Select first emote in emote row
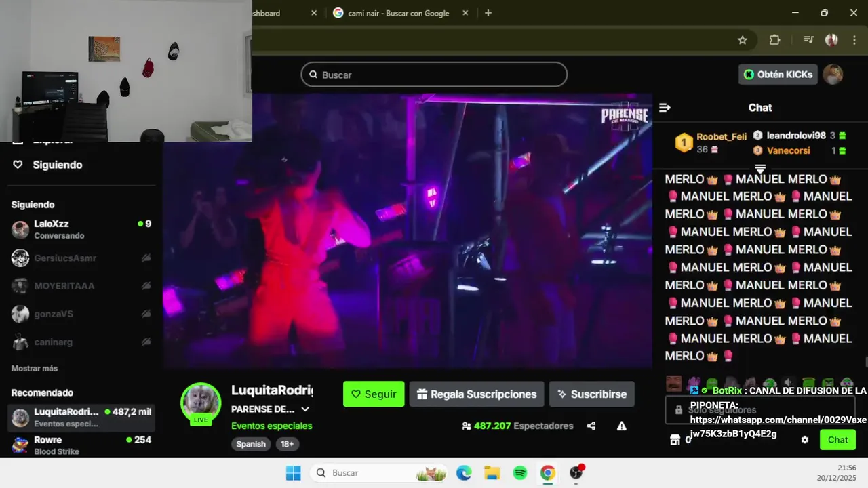 (x=673, y=384)
